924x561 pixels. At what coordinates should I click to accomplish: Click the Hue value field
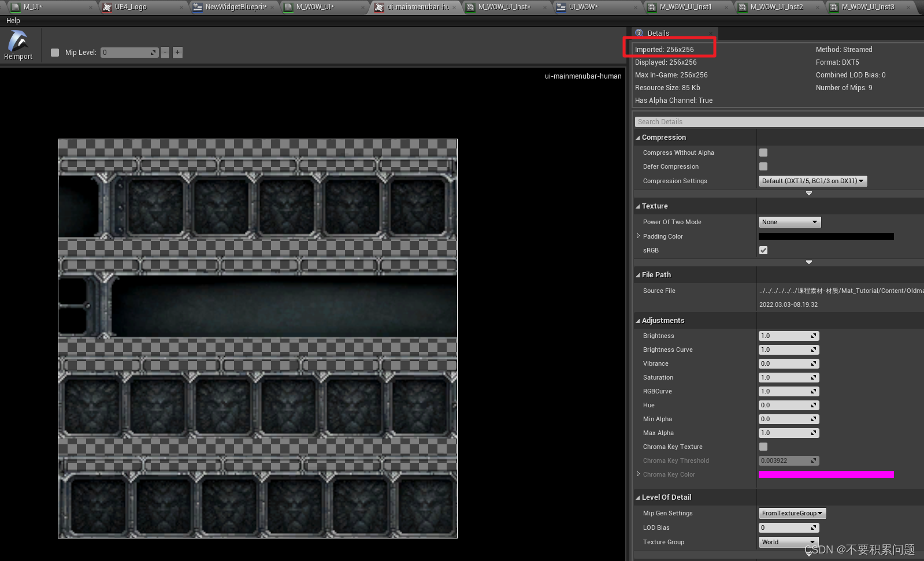[x=789, y=405]
